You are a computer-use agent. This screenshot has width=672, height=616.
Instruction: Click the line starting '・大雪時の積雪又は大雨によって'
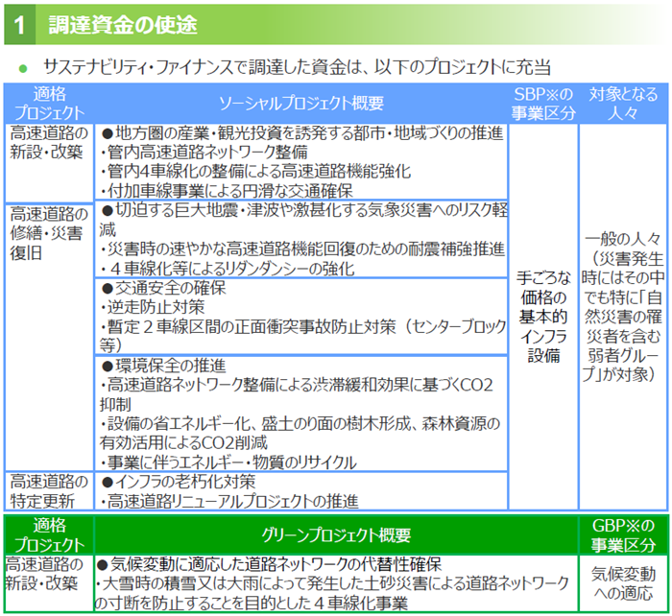pyautogui.click(x=332, y=583)
